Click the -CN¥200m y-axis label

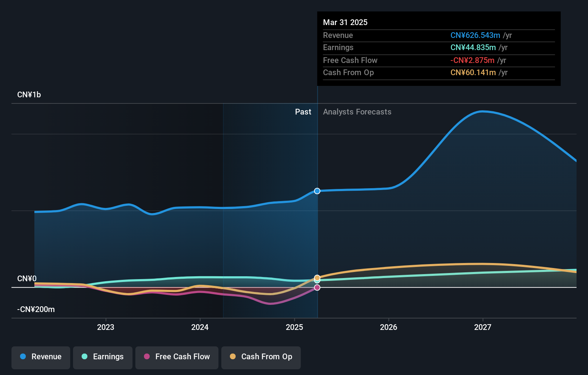(x=36, y=310)
